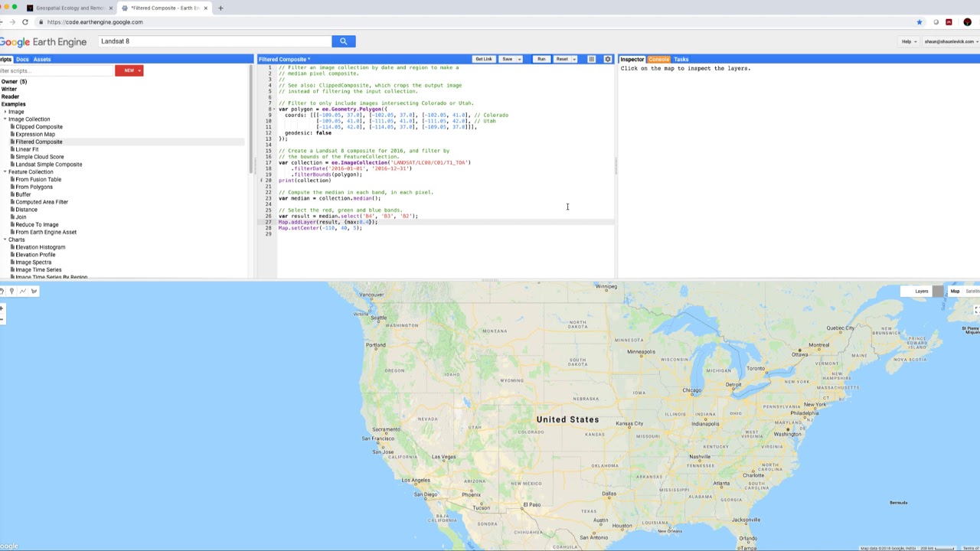
Task: Open the Distance example script
Action: (x=26, y=210)
